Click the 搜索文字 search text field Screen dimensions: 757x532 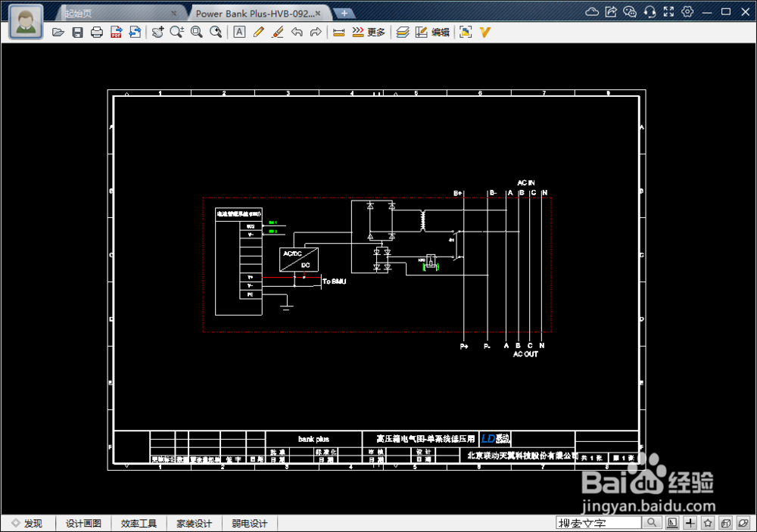[x=599, y=523]
